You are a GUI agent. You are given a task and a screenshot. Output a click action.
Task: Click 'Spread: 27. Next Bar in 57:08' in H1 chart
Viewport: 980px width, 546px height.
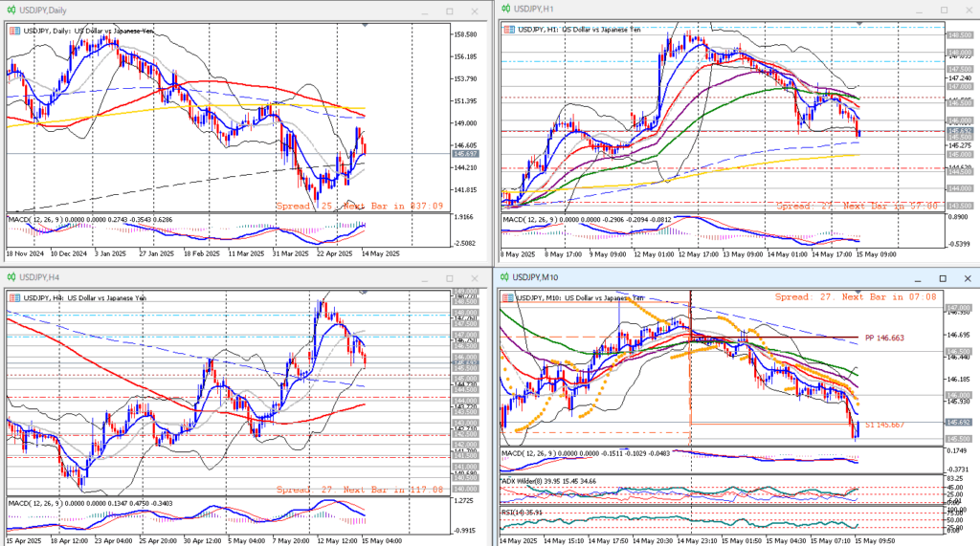coord(857,206)
